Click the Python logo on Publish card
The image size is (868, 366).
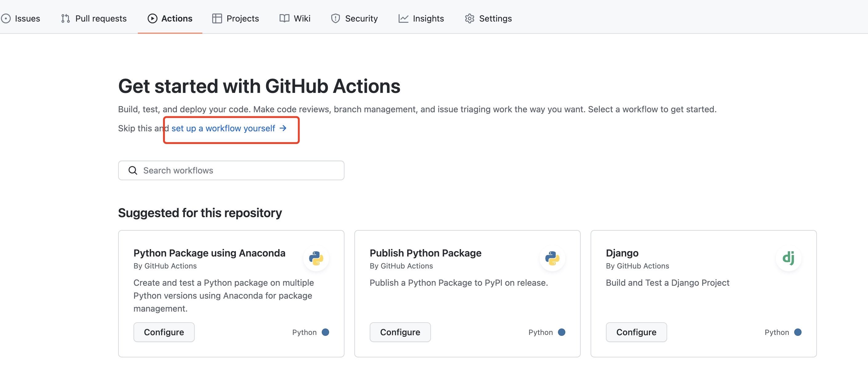pos(552,258)
